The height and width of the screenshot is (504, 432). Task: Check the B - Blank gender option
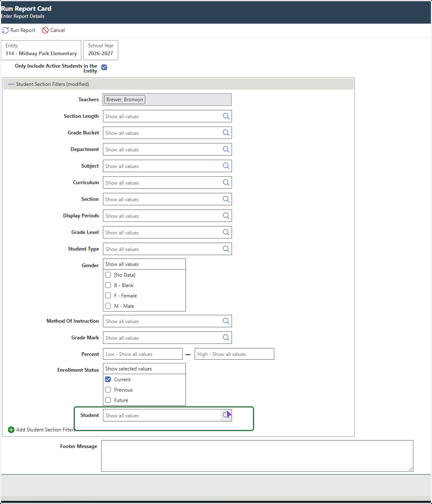click(x=108, y=285)
